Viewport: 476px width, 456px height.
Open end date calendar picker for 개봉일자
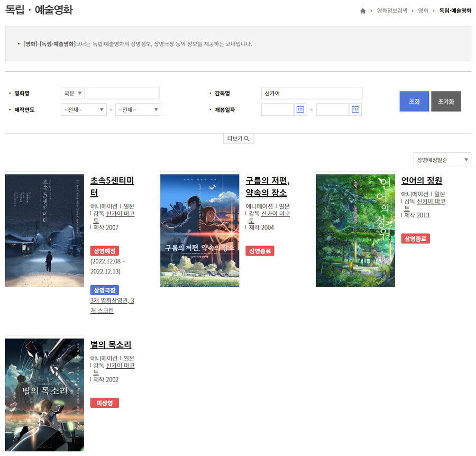coord(355,110)
